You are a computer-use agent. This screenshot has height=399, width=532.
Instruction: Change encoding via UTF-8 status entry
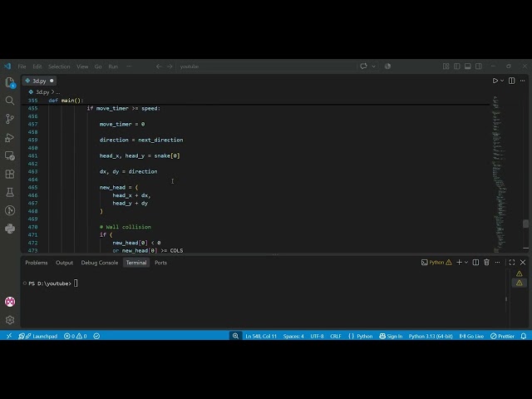pos(317,336)
